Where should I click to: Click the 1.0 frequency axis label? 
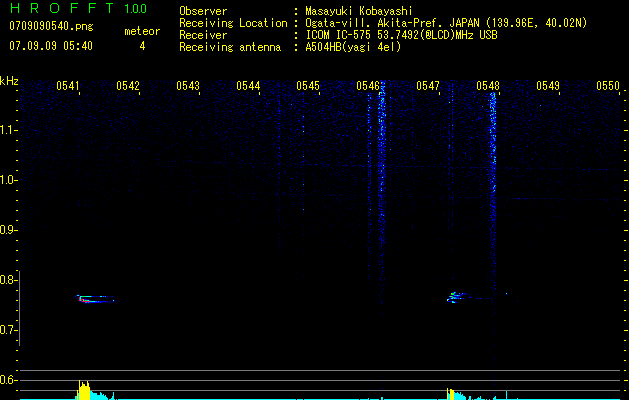tap(7, 180)
